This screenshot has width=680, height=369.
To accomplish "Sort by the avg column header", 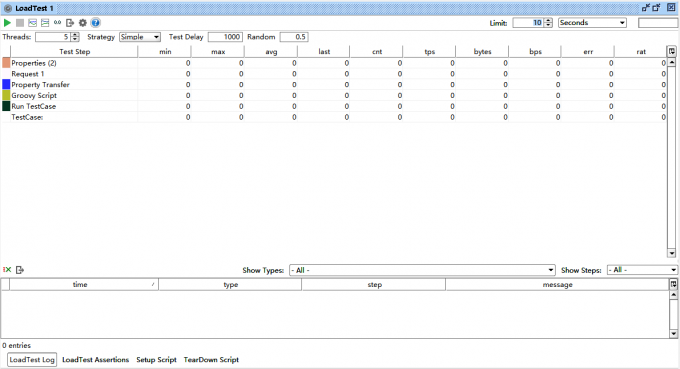I will 271,52.
